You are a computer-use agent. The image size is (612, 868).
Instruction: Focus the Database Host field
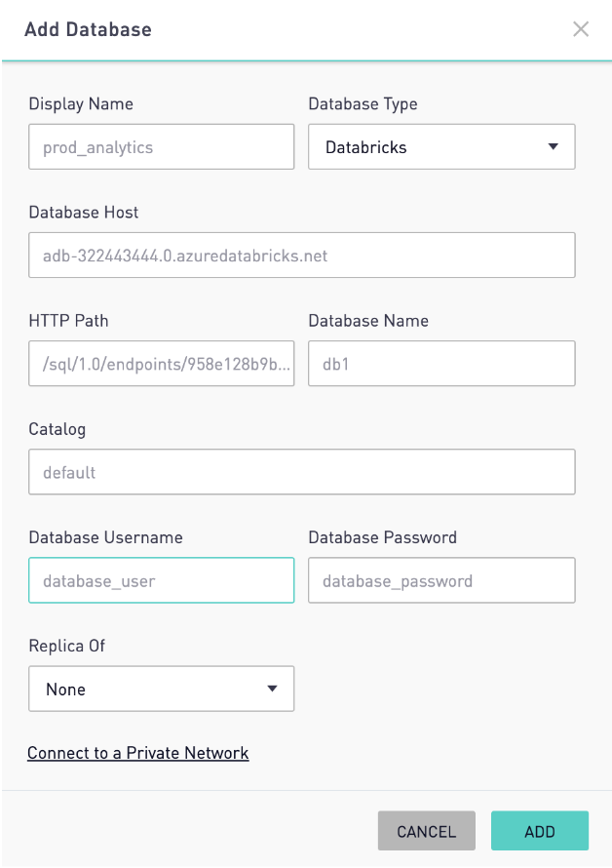point(302,256)
